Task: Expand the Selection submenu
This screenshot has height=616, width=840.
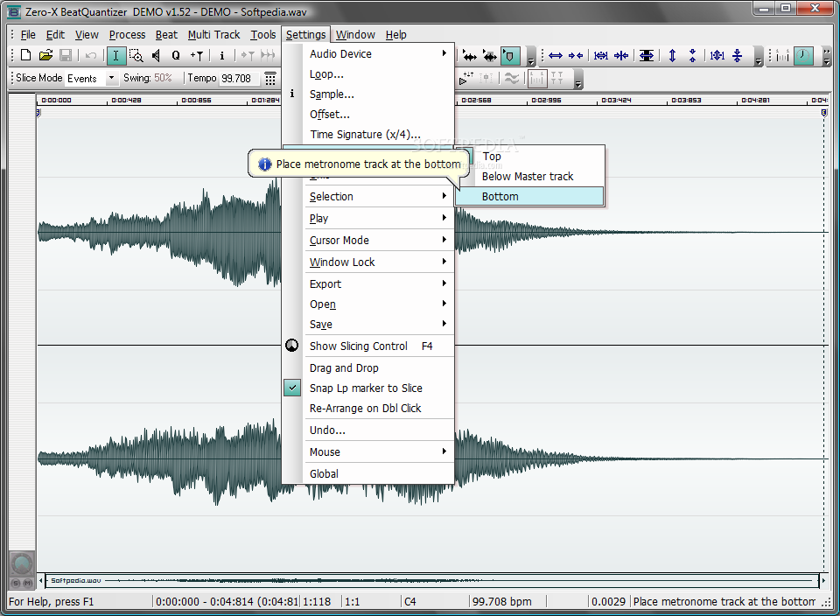Action: click(368, 197)
